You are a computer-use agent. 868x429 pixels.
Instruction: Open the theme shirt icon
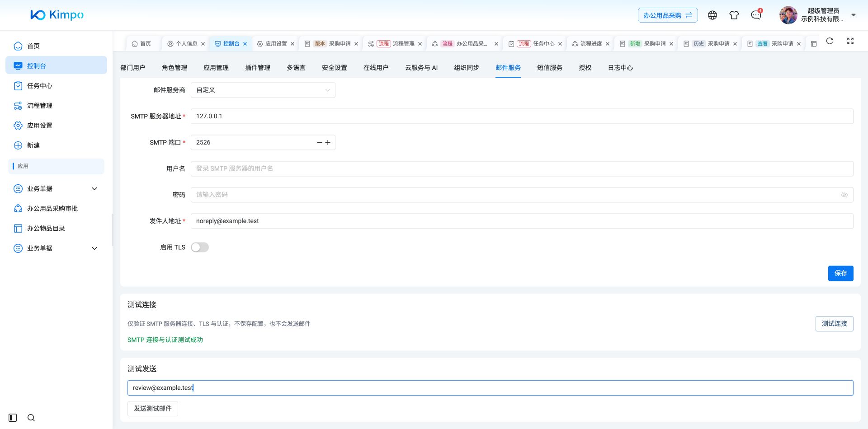[734, 15]
